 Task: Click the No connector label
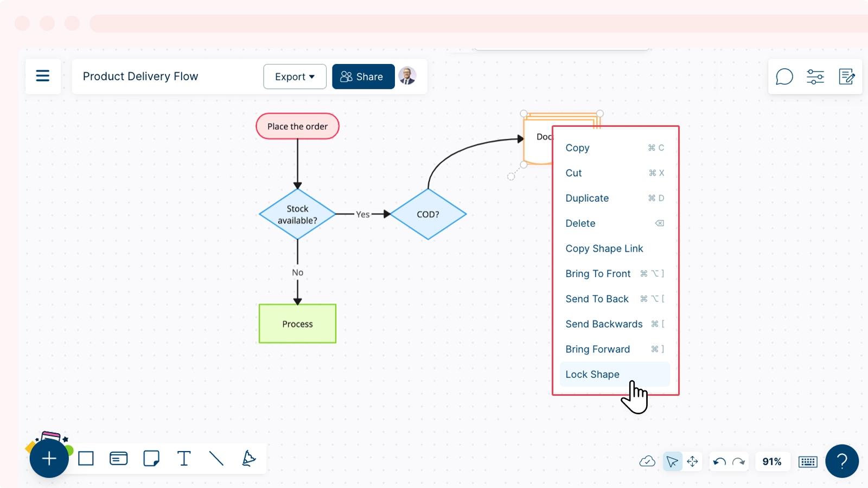pos(297,272)
